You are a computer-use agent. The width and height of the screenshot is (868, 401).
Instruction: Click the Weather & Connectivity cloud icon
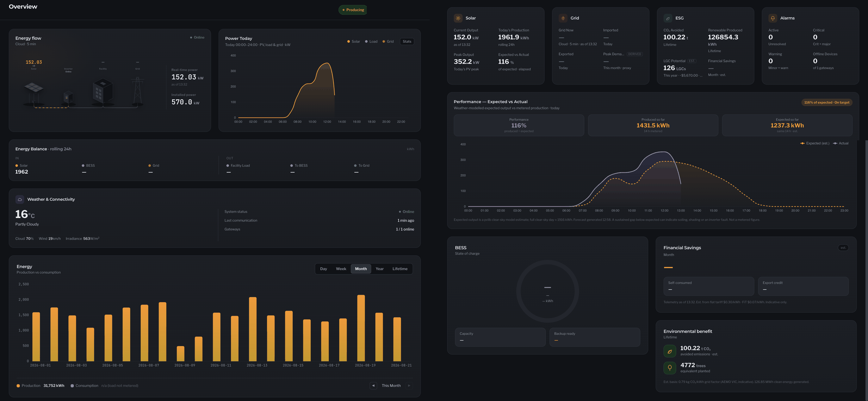[x=20, y=199]
